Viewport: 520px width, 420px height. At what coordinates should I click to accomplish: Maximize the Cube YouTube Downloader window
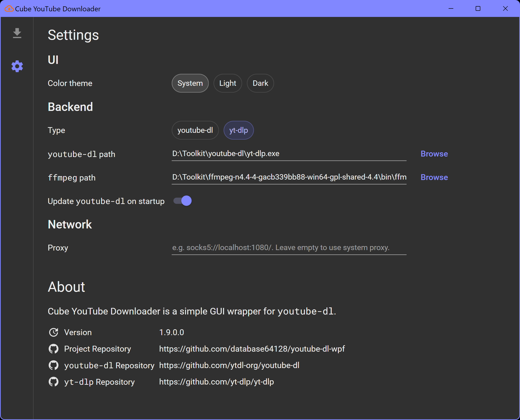point(478,9)
